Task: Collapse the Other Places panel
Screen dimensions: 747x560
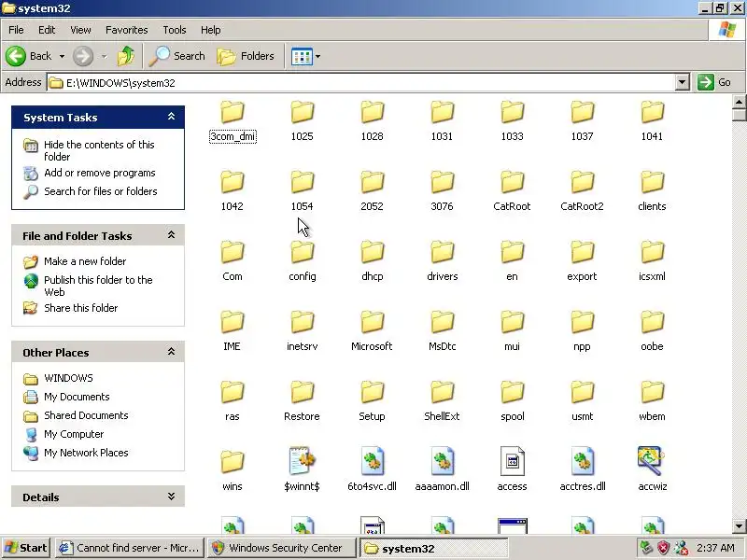Action: click(x=171, y=352)
